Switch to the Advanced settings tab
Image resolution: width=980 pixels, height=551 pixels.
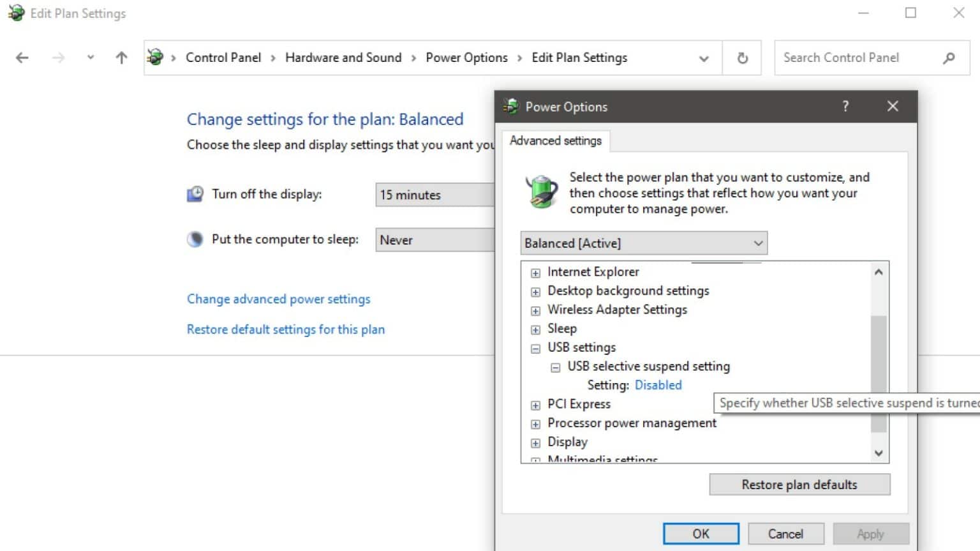click(x=556, y=140)
